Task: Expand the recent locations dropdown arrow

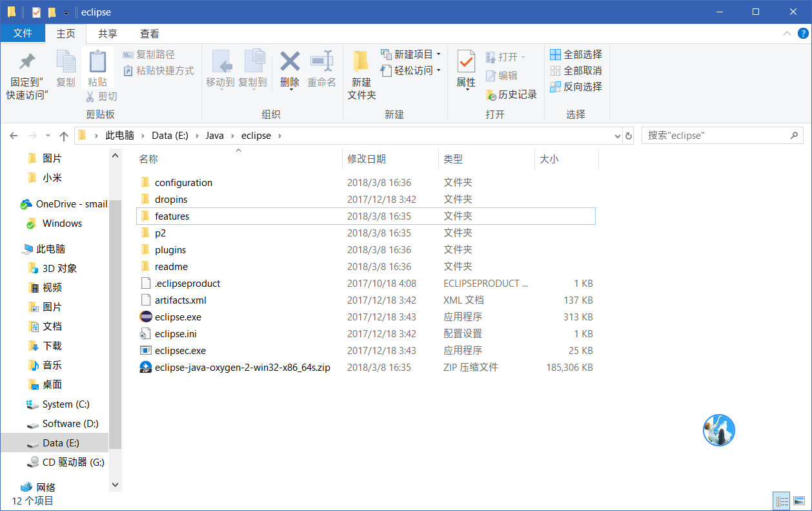Action: (x=48, y=136)
